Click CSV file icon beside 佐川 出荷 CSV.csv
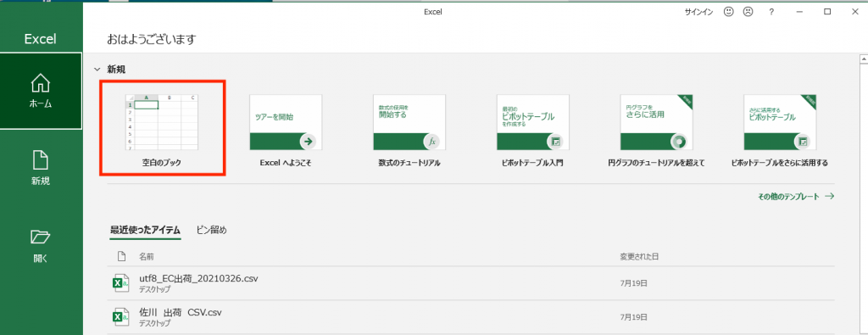The image size is (868, 335). point(121,316)
